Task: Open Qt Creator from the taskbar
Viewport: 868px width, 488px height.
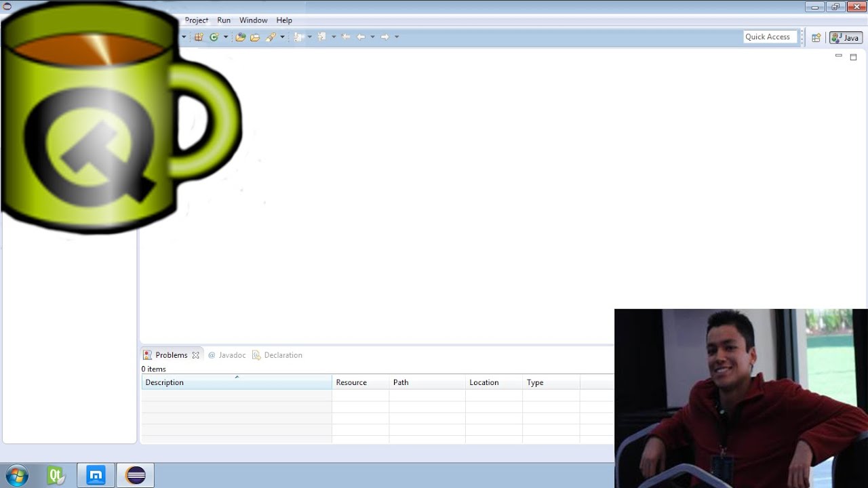Action: pos(56,476)
